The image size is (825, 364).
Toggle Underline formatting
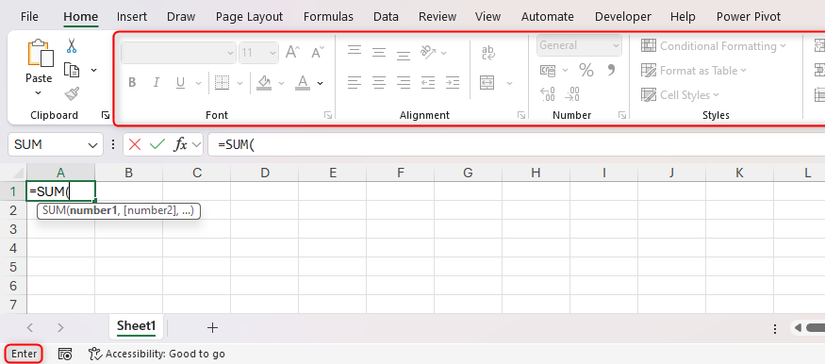[180, 83]
